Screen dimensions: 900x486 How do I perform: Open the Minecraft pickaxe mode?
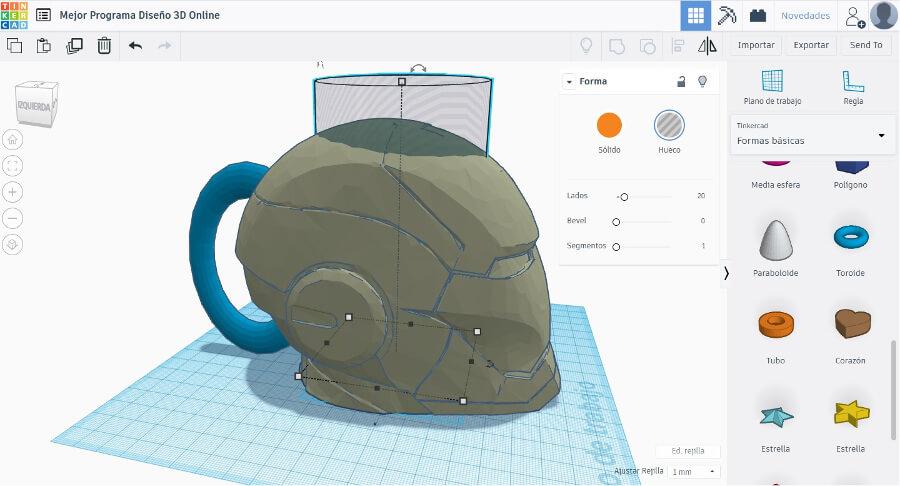[727, 15]
